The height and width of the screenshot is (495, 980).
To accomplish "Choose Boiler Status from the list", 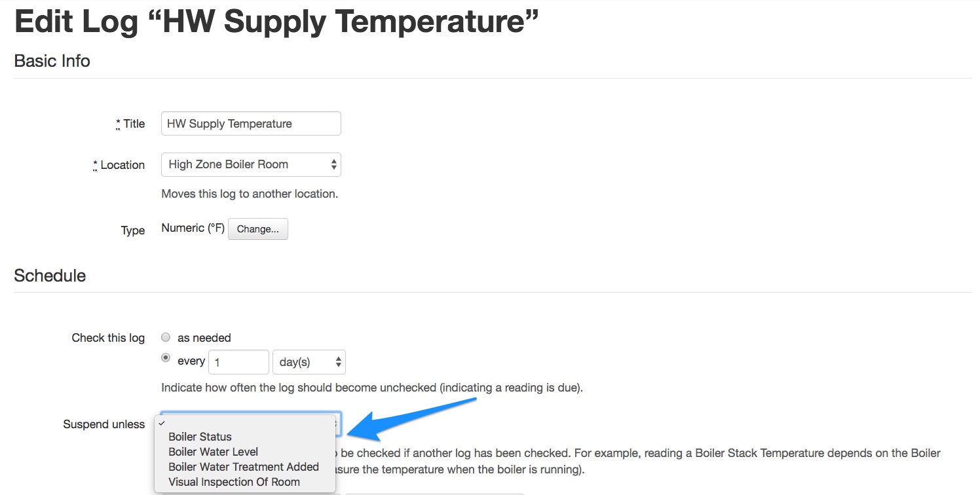I will [x=200, y=437].
